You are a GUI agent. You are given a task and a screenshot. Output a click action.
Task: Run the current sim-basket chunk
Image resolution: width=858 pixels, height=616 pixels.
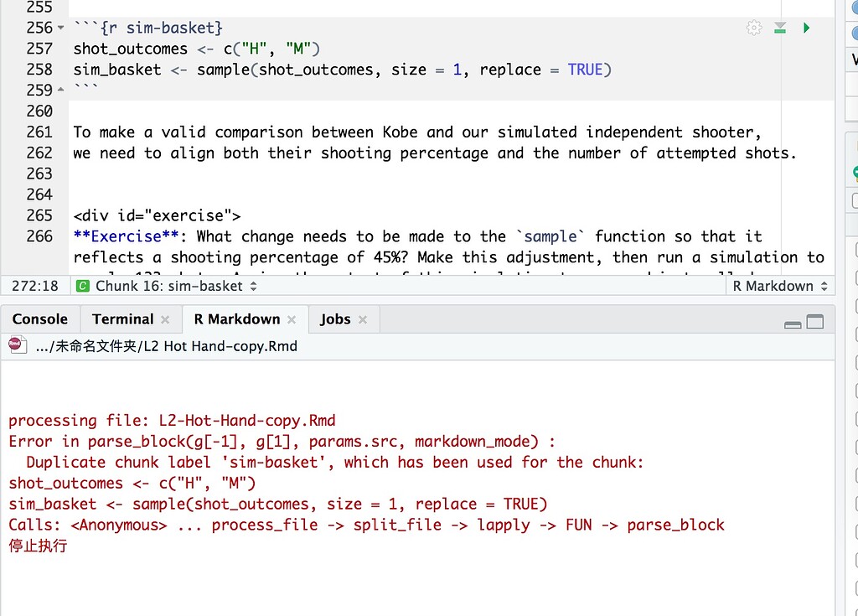(x=806, y=28)
